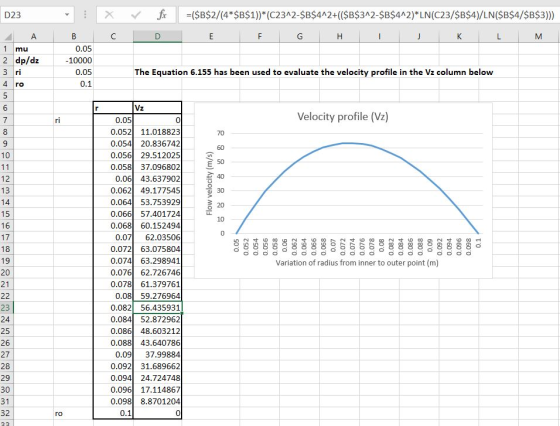Select row 32 header
Viewport: 560px width, 426px height.
coord(6,413)
